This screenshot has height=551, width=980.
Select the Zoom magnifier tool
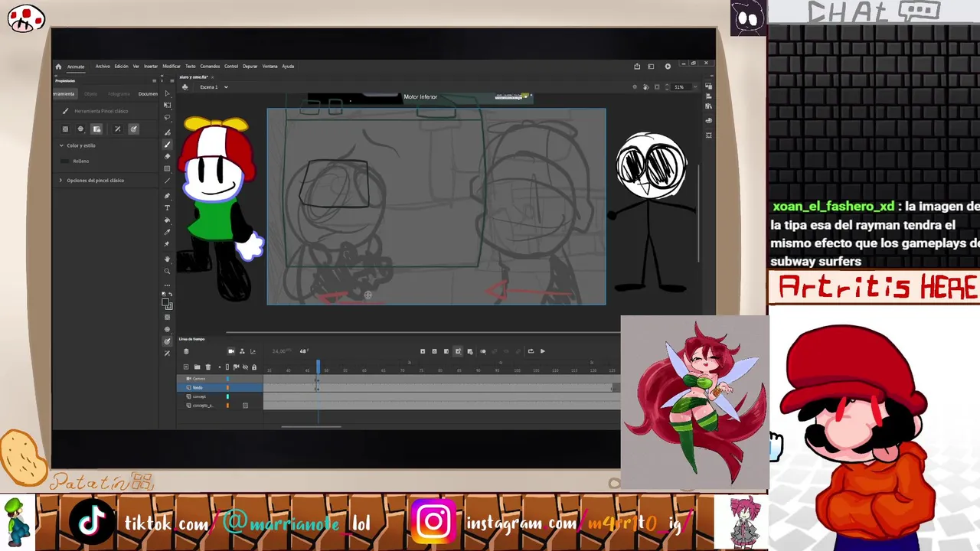click(167, 271)
